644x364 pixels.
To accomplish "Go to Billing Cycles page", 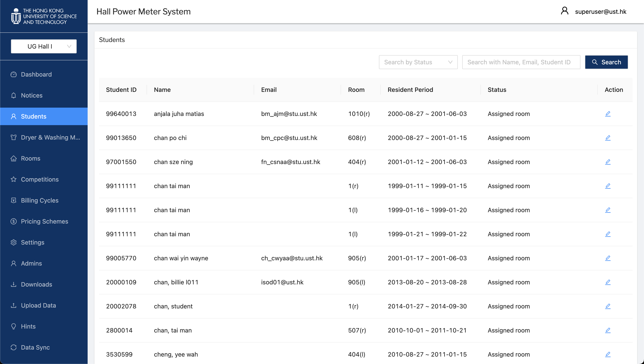I will [40, 200].
